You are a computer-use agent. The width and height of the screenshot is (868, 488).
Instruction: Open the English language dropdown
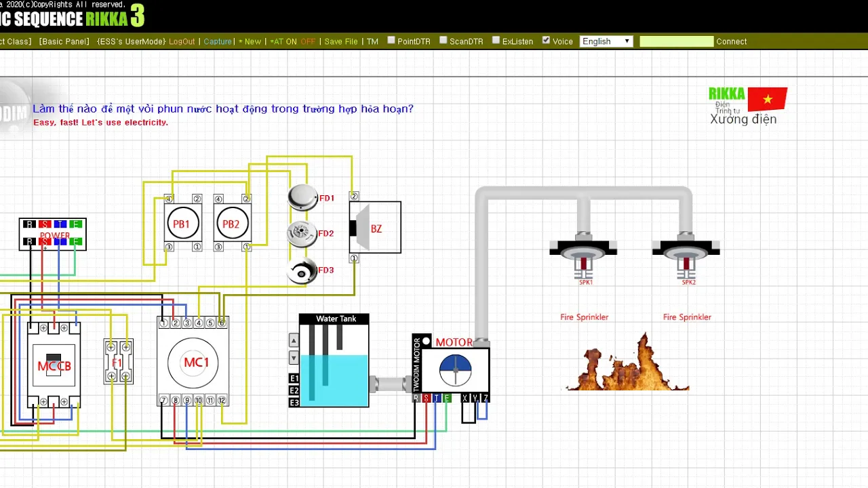click(606, 41)
